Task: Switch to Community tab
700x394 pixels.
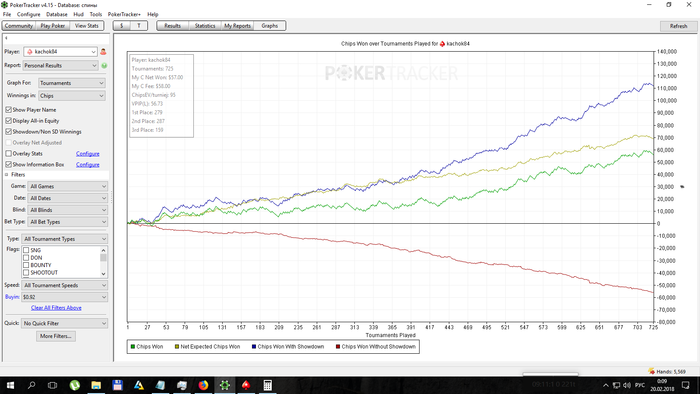Action: point(19,26)
